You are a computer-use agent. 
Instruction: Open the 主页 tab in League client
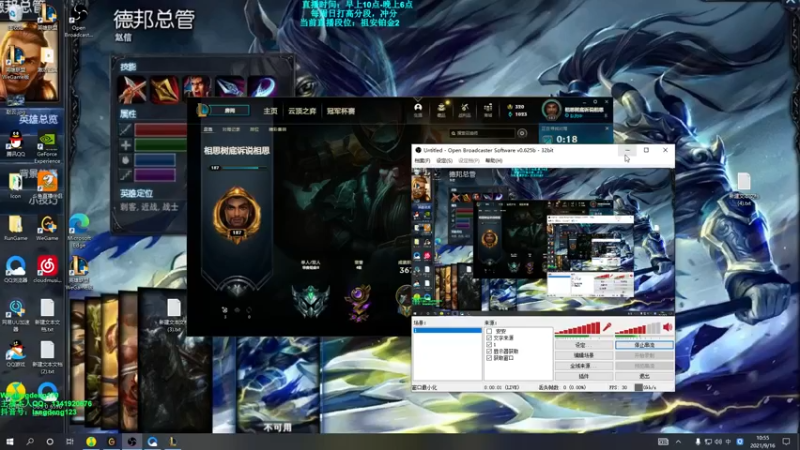270,111
